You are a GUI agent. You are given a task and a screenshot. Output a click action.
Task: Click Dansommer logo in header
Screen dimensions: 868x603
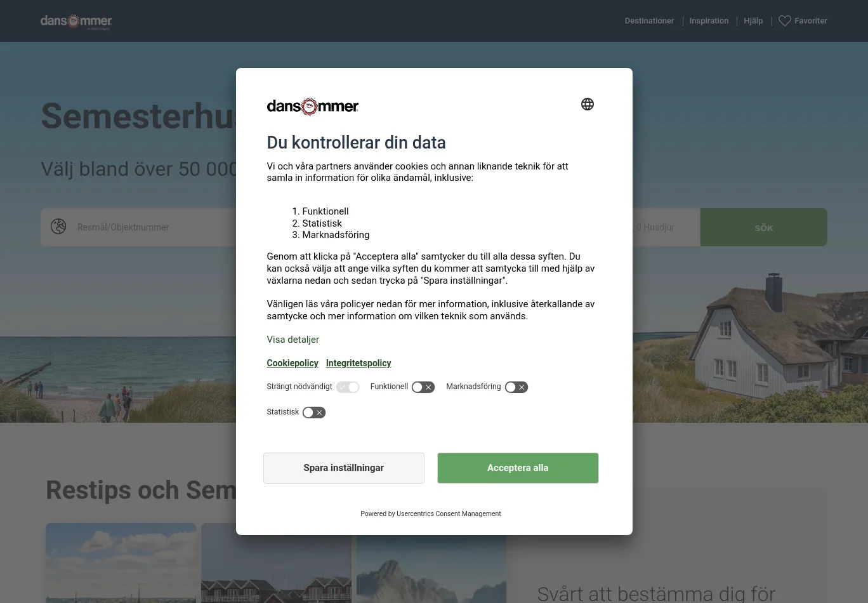pos(76,22)
